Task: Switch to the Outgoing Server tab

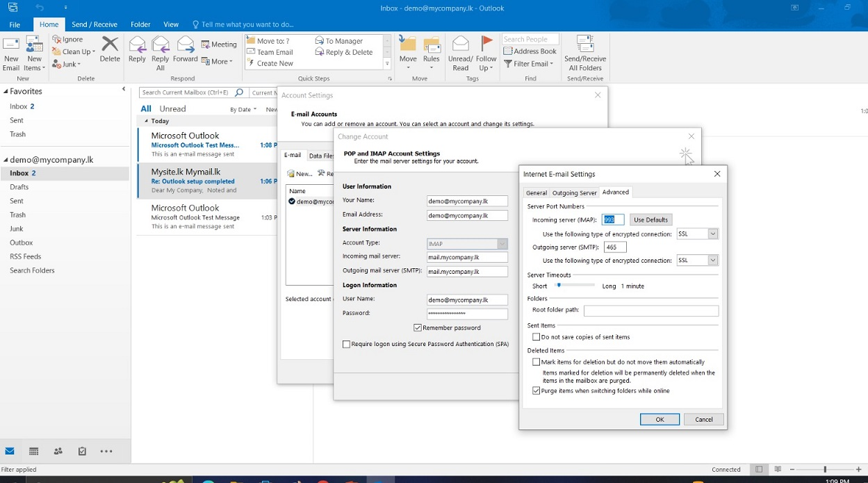Action: click(574, 193)
